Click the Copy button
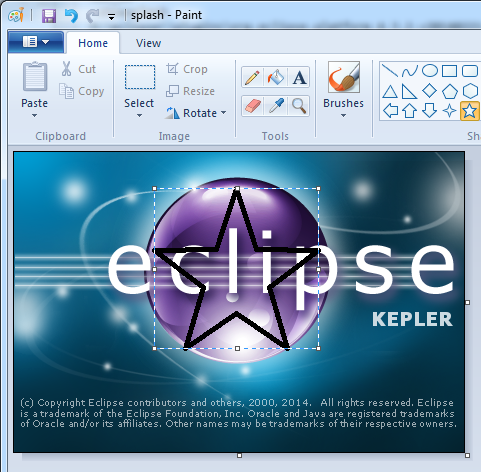 coord(82,91)
